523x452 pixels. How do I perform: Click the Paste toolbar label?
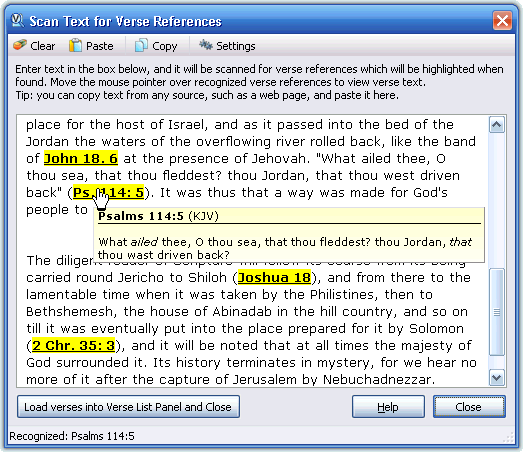click(x=100, y=46)
